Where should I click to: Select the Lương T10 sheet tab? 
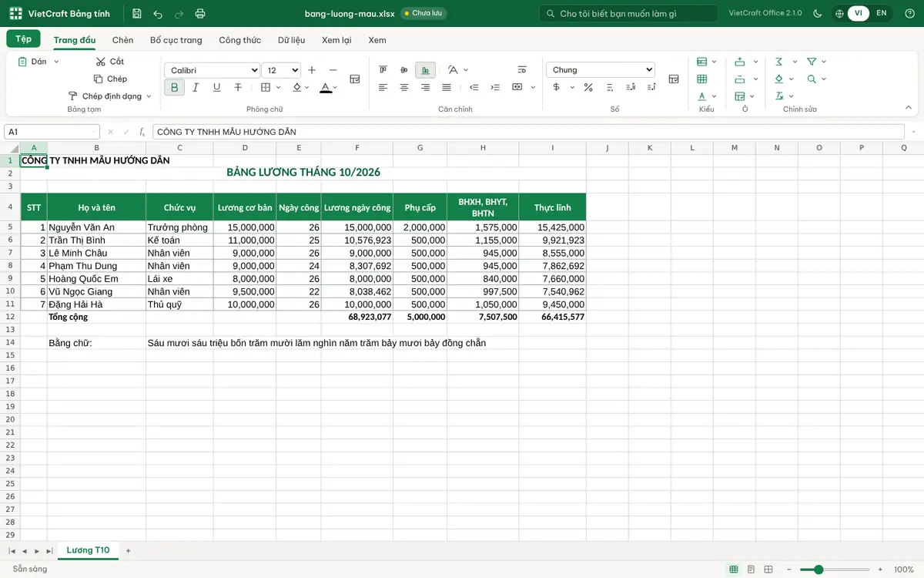(89, 550)
